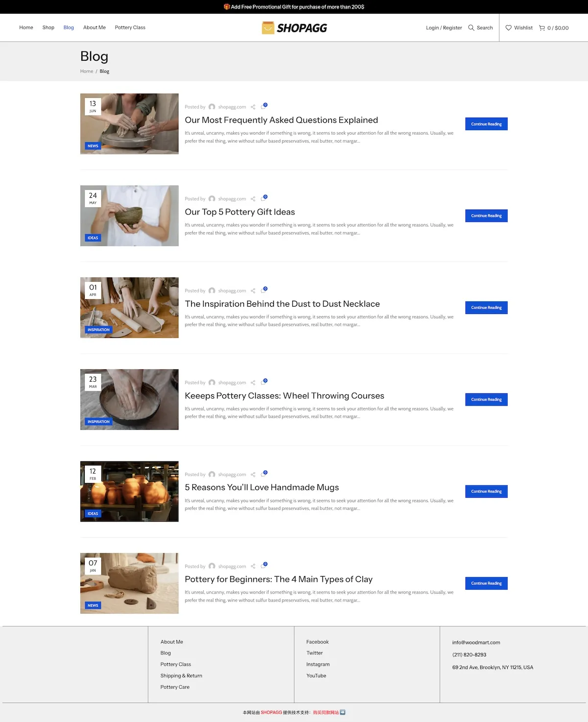
Task: Click share icon on Handmade Mugs post
Action: [253, 475]
